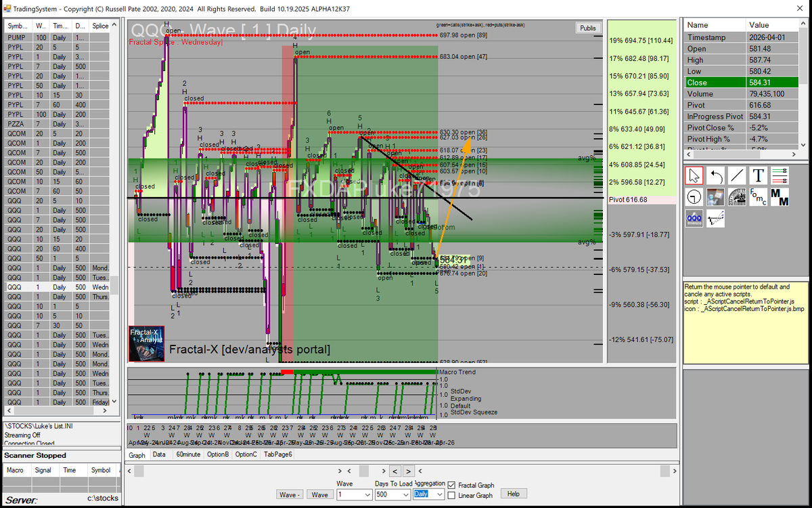Viewport: 812px width, 508px height.
Task: Select the PUMP 100 Daily row
Action: click(x=58, y=38)
